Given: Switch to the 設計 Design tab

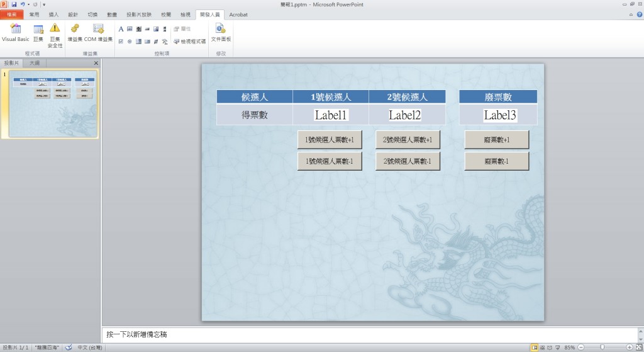Looking at the screenshot, I should (x=73, y=14).
